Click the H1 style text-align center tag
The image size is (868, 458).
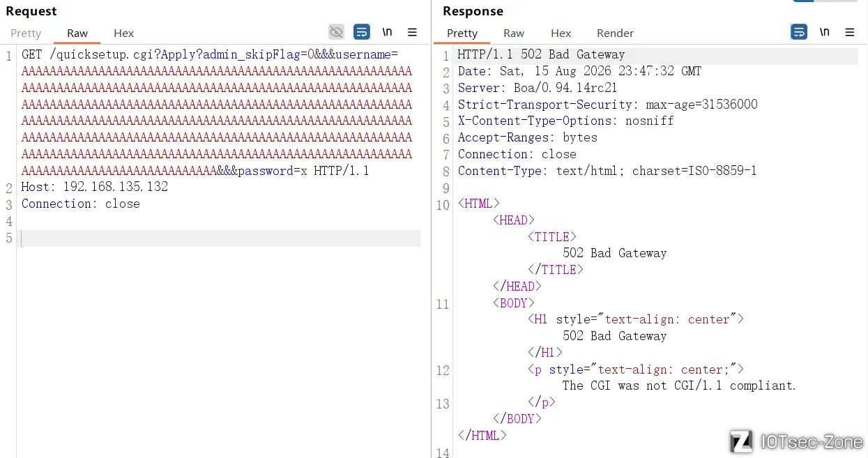(636, 319)
